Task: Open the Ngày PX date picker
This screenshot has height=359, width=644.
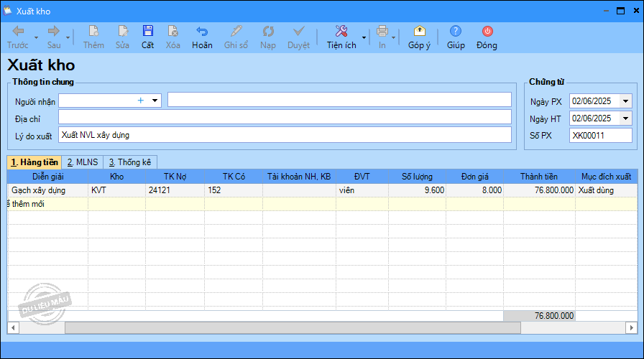Action: coord(625,101)
